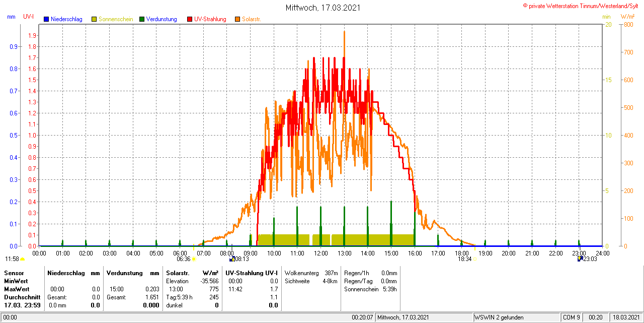Click the moonset time 23:03
The width and height of the screenshot is (644, 323).
[x=590, y=259]
